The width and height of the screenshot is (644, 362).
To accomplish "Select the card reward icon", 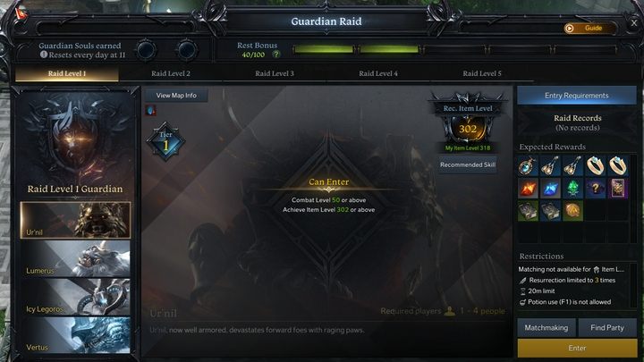I will pos(617,189).
